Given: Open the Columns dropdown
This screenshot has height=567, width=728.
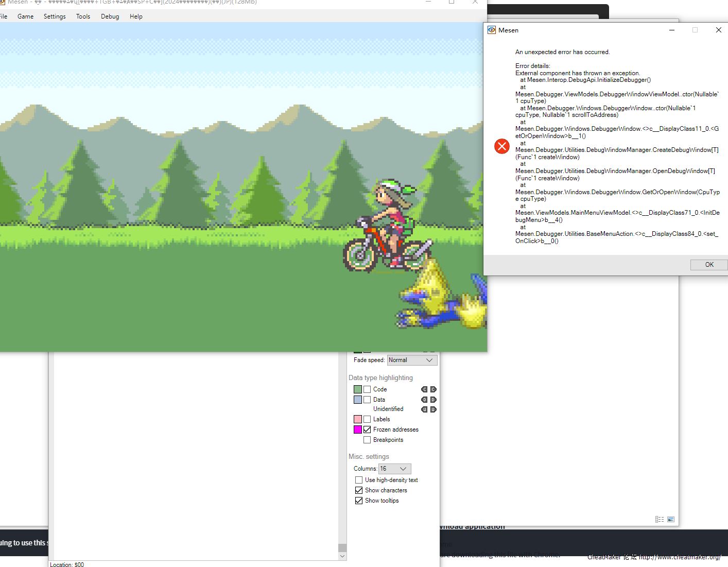Looking at the screenshot, I should click(x=394, y=469).
